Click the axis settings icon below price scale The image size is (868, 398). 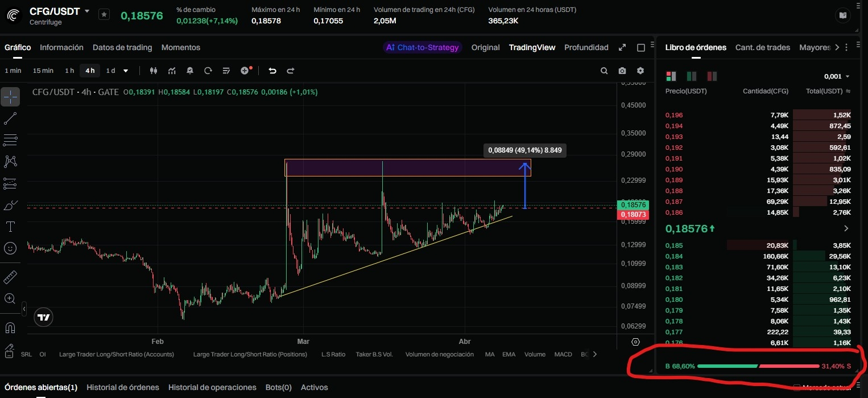[x=636, y=342]
